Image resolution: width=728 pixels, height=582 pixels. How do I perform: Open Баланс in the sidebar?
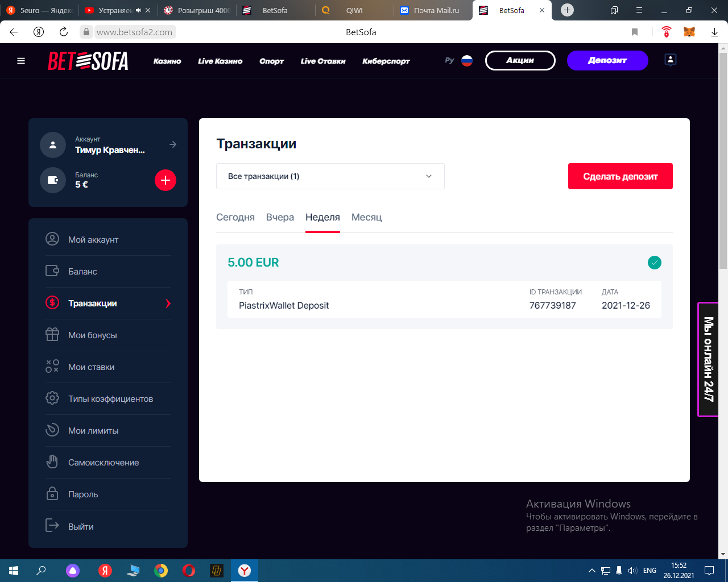pos(108,272)
